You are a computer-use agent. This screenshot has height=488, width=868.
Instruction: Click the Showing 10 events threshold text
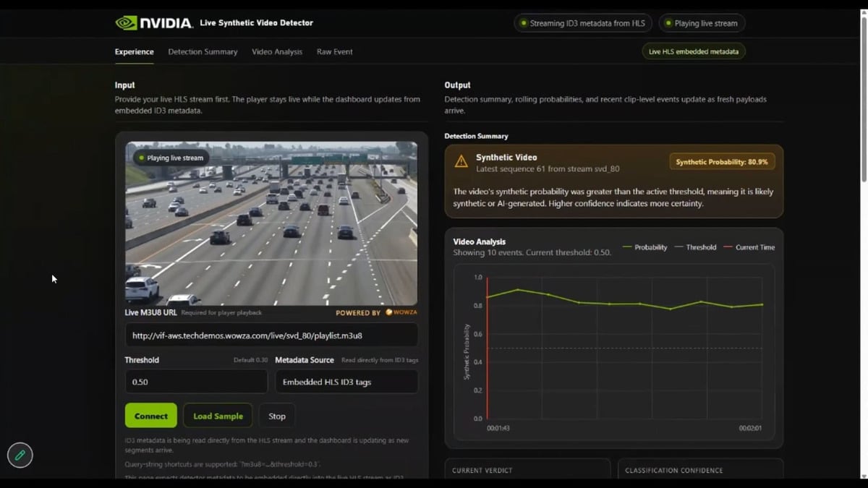(532, 253)
